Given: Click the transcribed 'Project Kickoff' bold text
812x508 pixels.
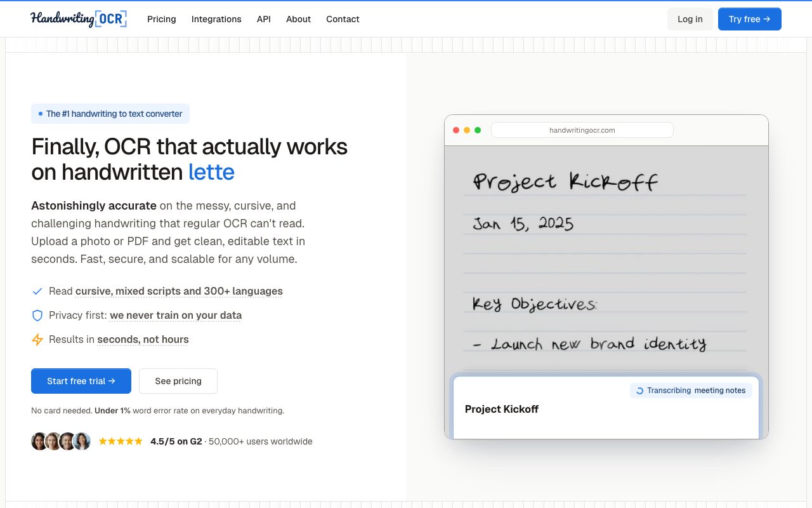Looking at the screenshot, I should (502, 409).
